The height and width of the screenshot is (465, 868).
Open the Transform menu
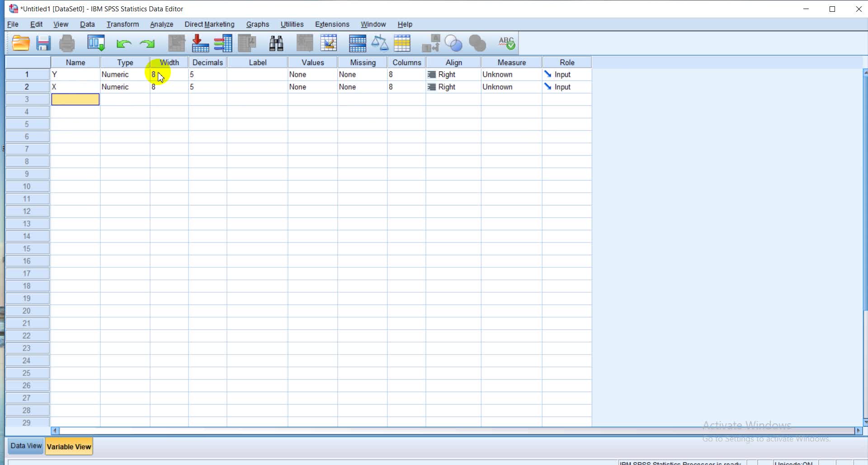pos(123,24)
